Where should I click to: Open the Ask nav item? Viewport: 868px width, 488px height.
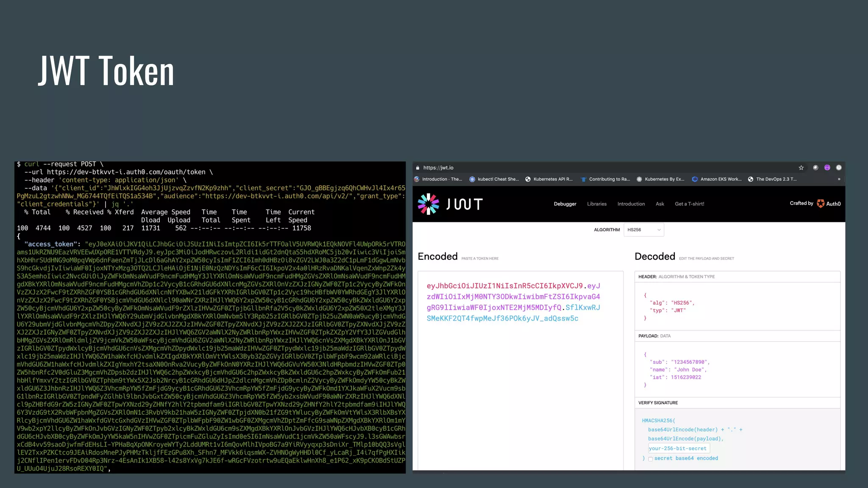[660, 204]
